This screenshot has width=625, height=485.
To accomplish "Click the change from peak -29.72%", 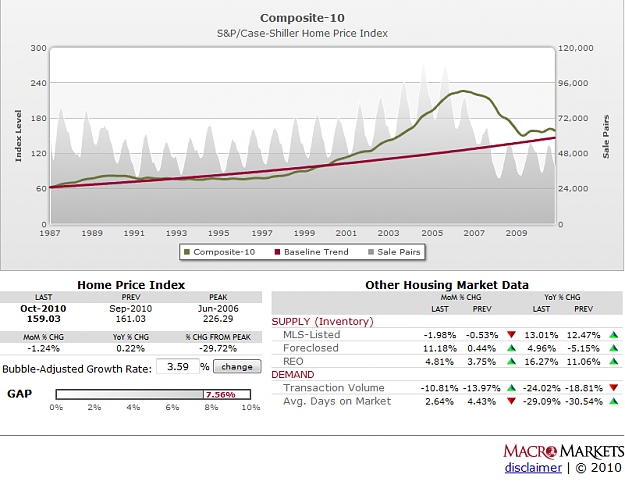I will [x=218, y=349].
